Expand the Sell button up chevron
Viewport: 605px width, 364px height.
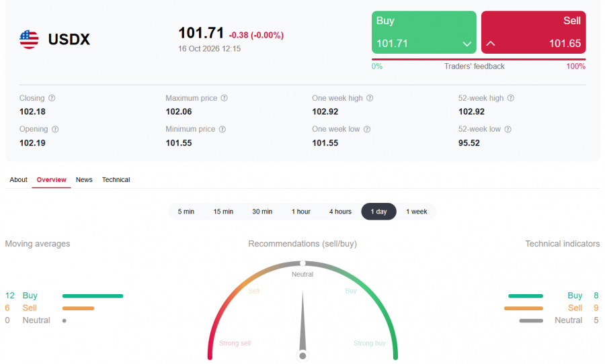(491, 44)
